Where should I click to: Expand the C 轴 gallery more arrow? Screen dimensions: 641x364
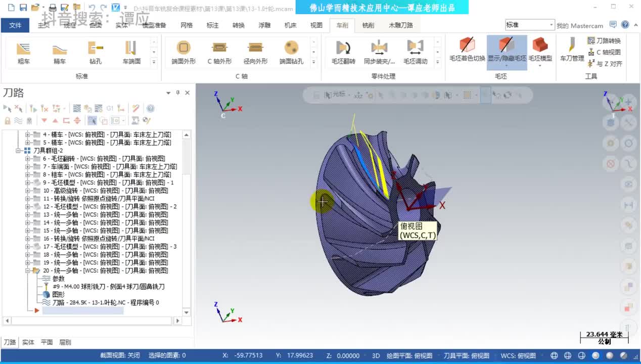click(313, 61)
